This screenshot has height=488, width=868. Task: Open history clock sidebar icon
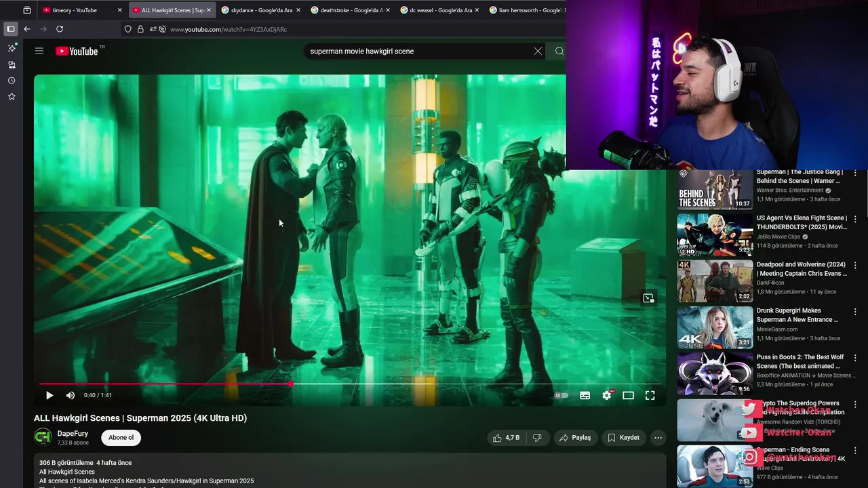coord(12,81)
